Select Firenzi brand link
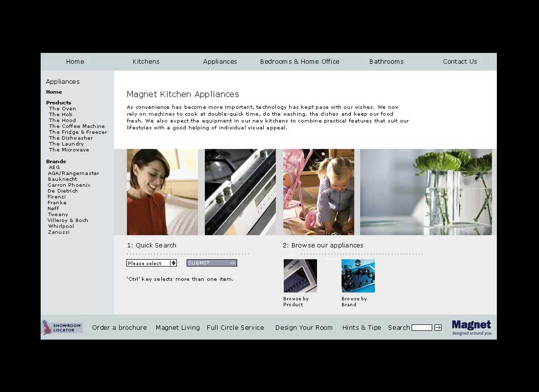 point(56,196)
